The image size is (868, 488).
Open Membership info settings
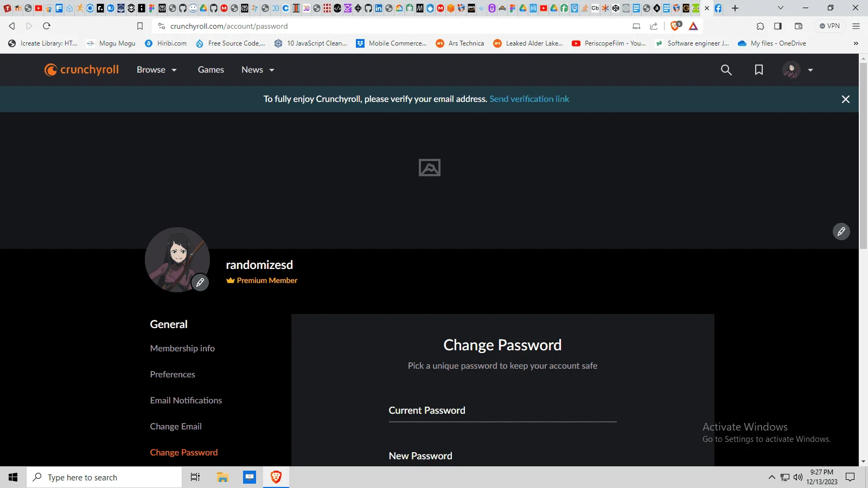(x=182, y=348)
